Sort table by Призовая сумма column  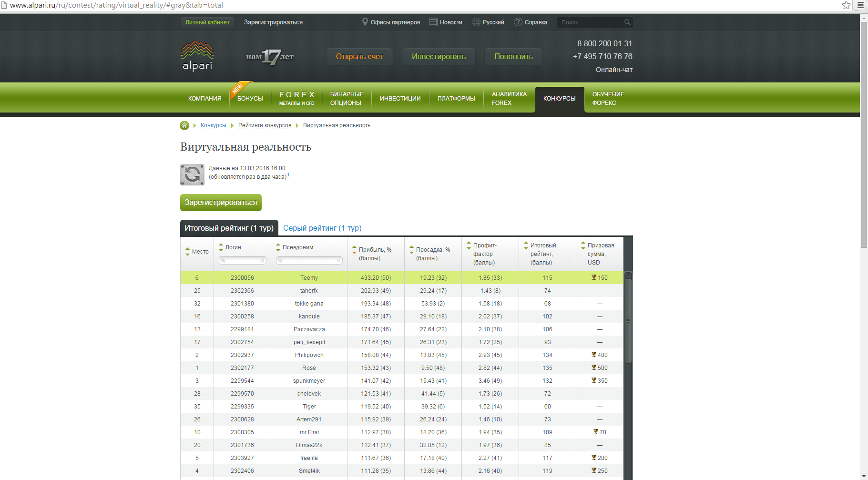coord(583,245)
